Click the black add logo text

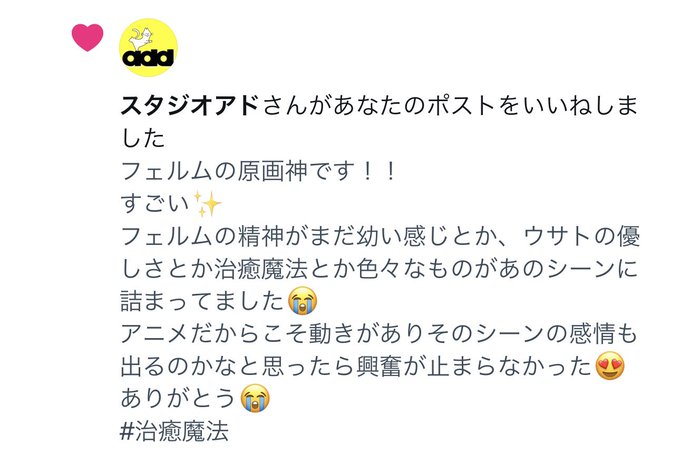point(148,58)
